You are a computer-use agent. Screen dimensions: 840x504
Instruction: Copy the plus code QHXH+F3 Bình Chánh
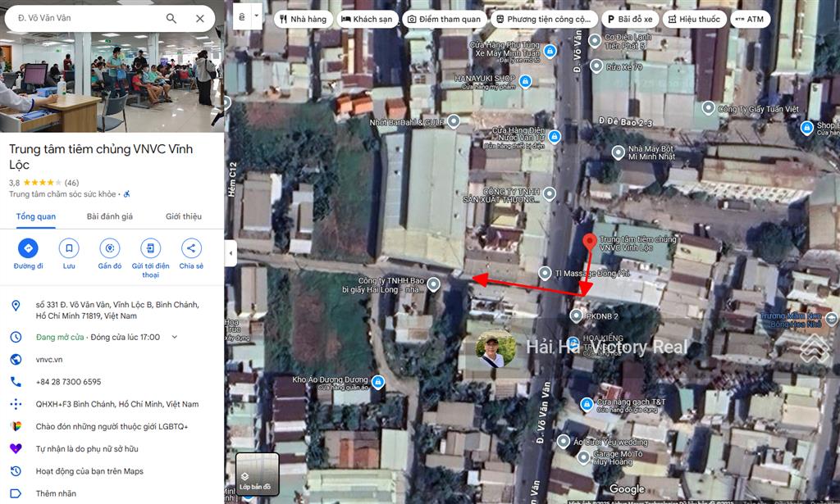[117, 405]
